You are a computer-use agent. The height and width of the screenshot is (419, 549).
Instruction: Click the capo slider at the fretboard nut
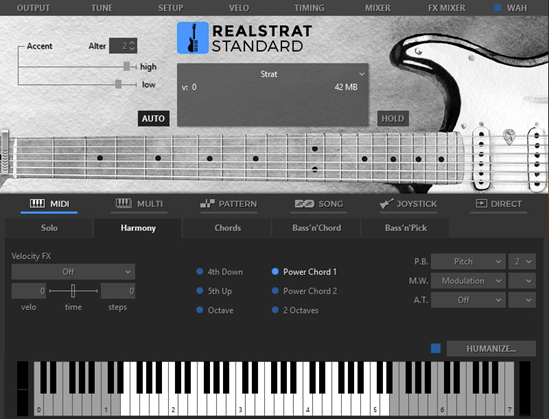[5, 152]
